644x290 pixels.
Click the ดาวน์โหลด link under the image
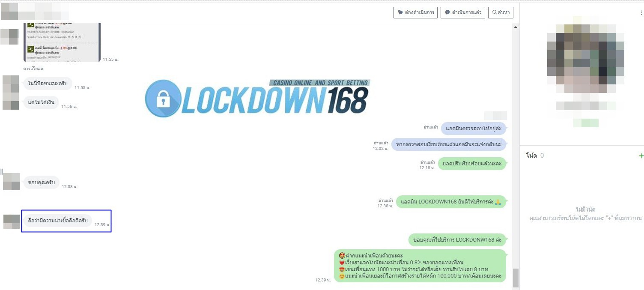tap(33, 69)
